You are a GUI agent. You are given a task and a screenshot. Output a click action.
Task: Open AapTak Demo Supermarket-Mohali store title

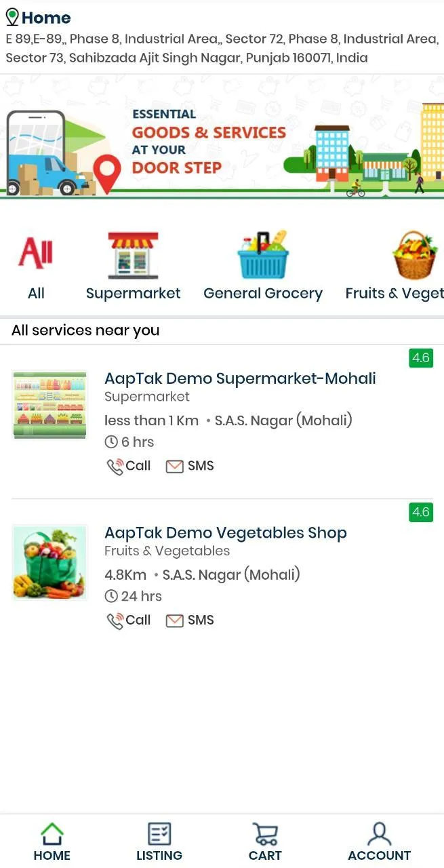(240, 378)
